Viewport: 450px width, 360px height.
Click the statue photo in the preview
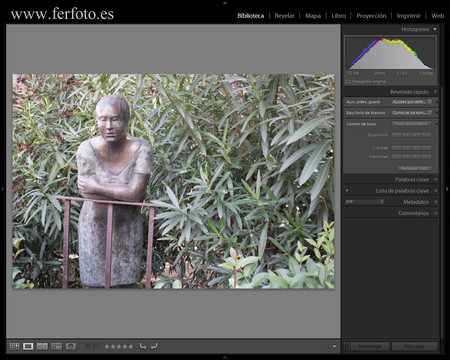pos(173,181)
